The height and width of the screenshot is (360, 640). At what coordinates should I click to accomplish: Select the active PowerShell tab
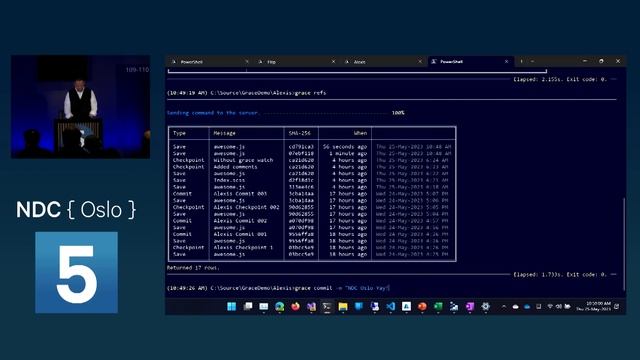(470, 62)
